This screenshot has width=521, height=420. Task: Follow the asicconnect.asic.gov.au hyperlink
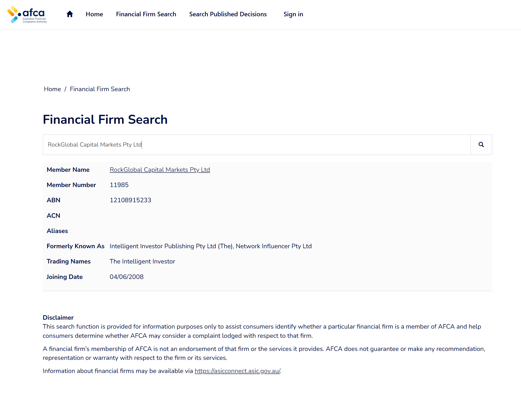click(237, 371)
